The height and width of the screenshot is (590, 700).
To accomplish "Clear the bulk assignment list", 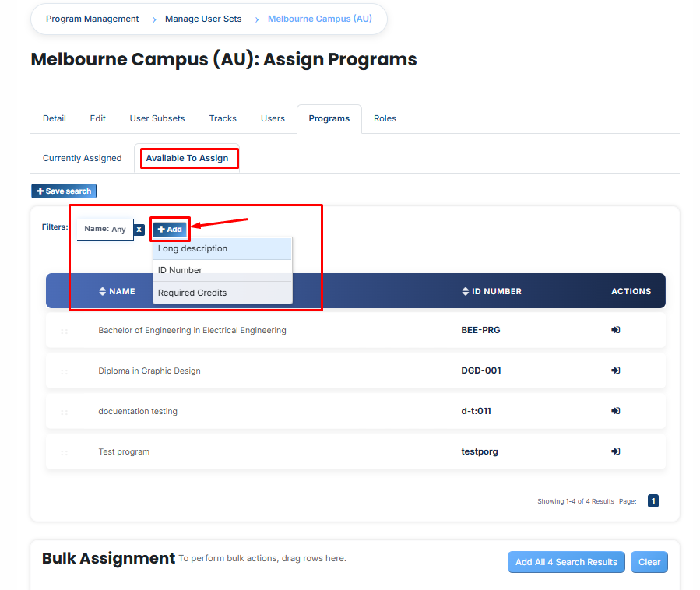I will (x=649, y=562).
